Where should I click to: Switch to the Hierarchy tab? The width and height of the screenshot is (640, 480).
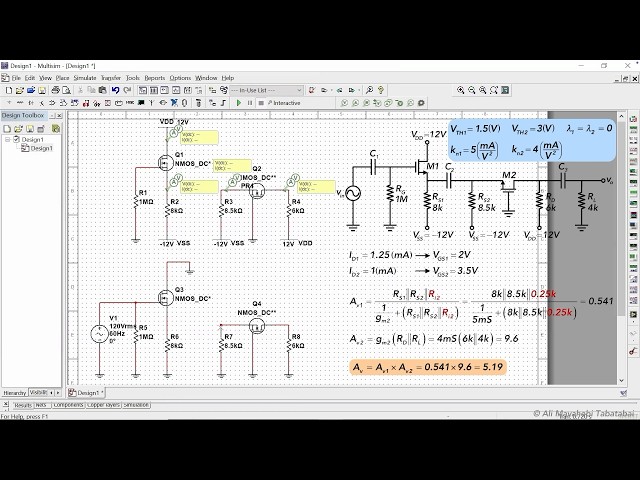tap(14, 393)
